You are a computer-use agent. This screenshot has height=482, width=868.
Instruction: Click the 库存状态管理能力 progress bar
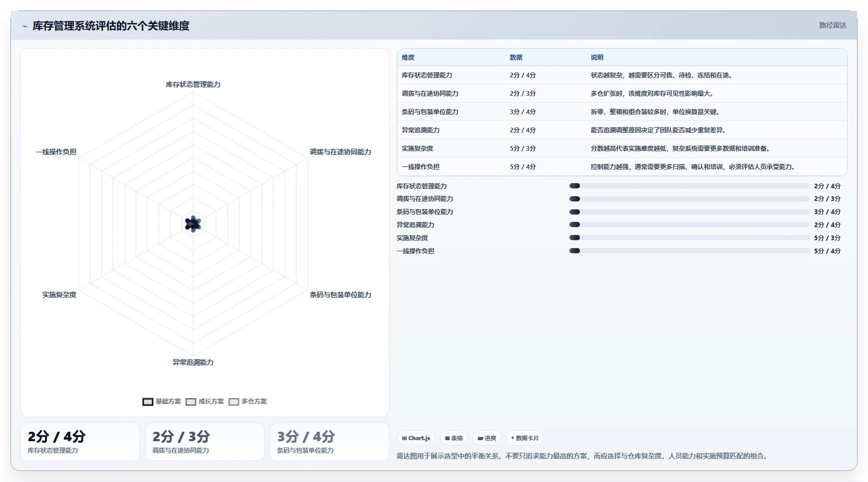coord(689,186)
